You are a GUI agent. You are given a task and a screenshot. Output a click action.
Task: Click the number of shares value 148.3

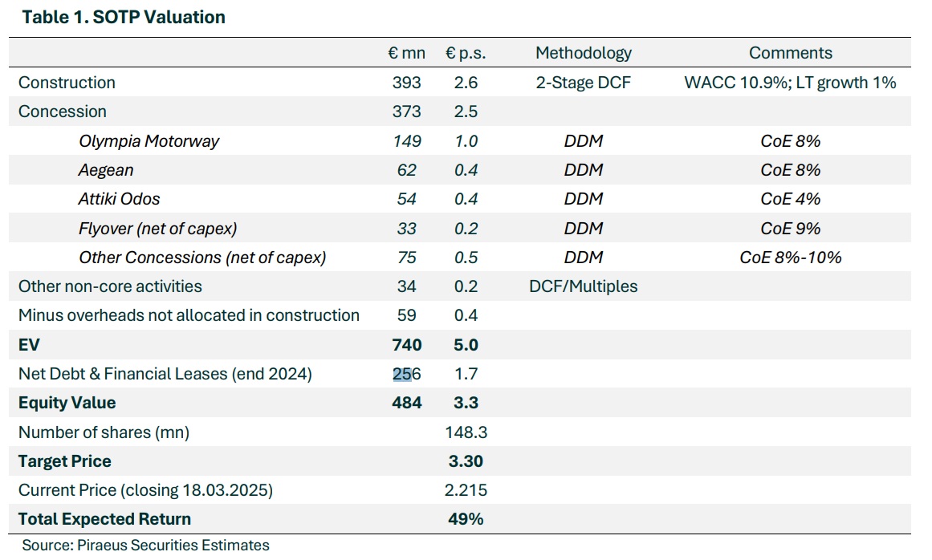point(466,432)
